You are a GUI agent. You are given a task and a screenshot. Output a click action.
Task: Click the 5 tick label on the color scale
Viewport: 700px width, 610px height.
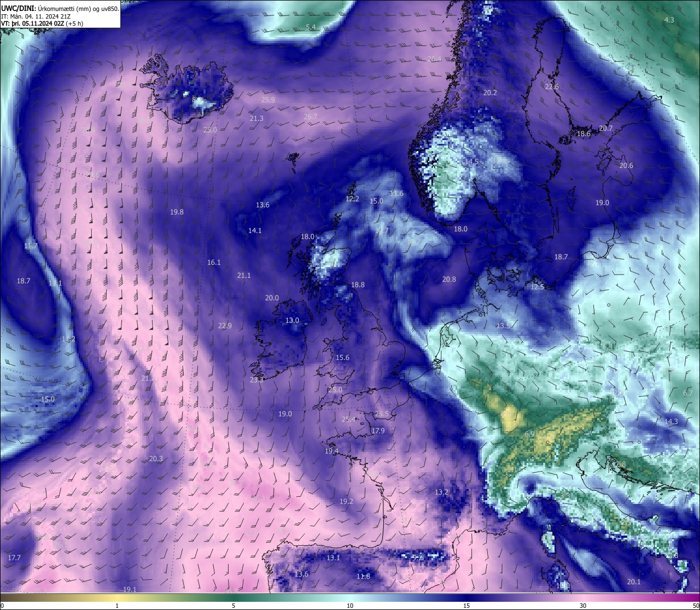tap(234, 606)
